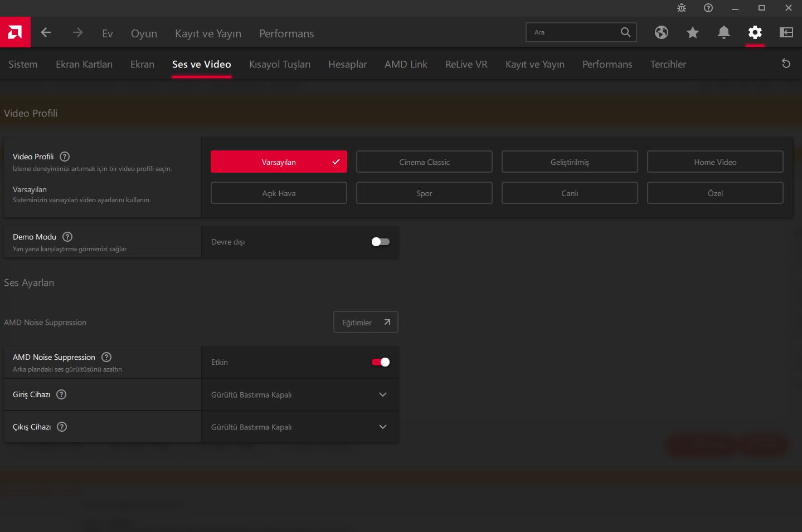Switch to the Hesaplar tab
Image resolution: width=802 pixels, height=532 pixels.
click(347, 64)
